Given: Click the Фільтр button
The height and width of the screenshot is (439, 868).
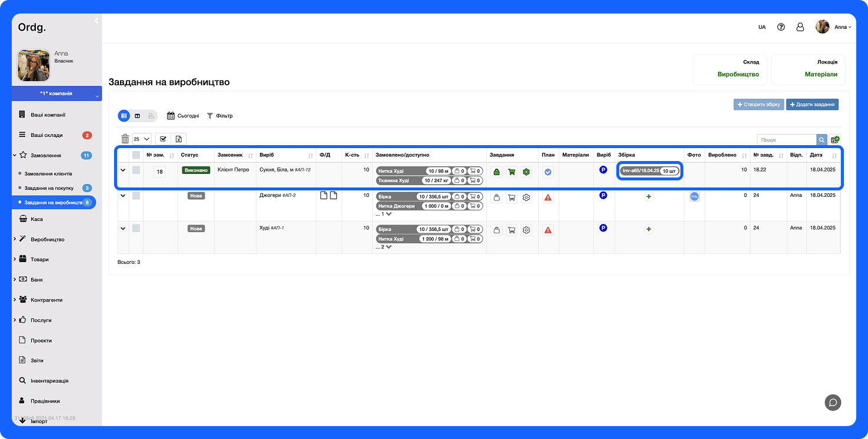Looking at the screenshot, I should click(219, 116).
